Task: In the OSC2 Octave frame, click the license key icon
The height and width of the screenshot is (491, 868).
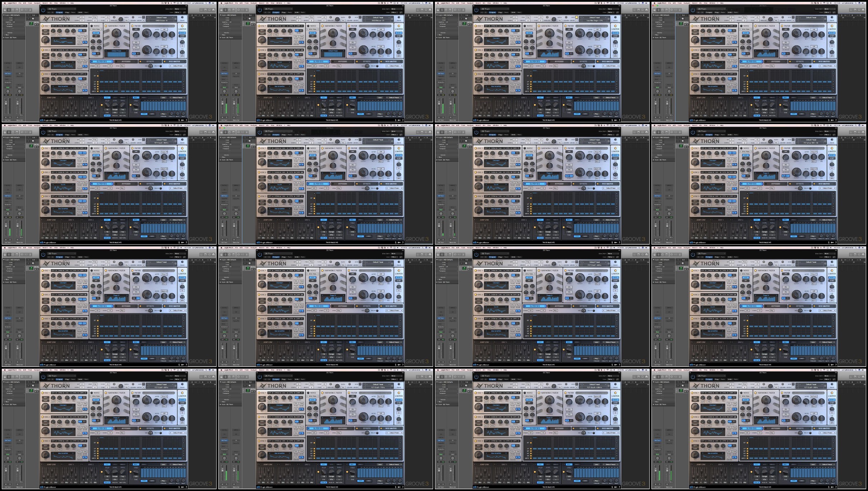Action: [183, 120]
